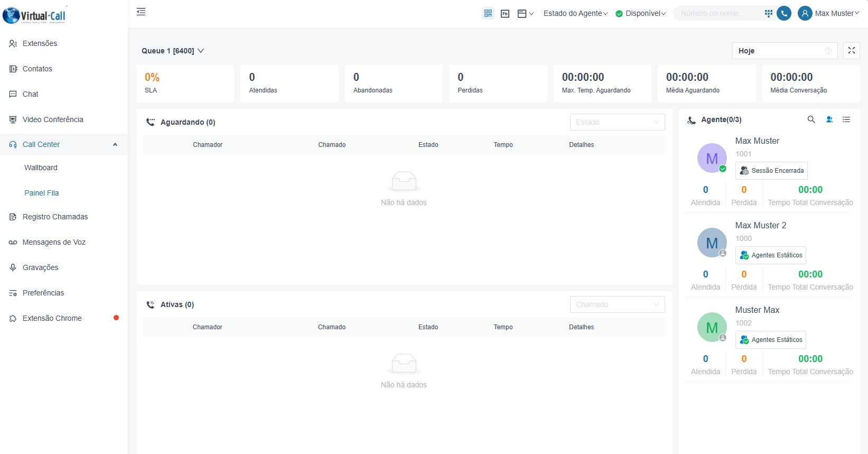Open Registro Chamadas in the sidebar

[64, 217]
